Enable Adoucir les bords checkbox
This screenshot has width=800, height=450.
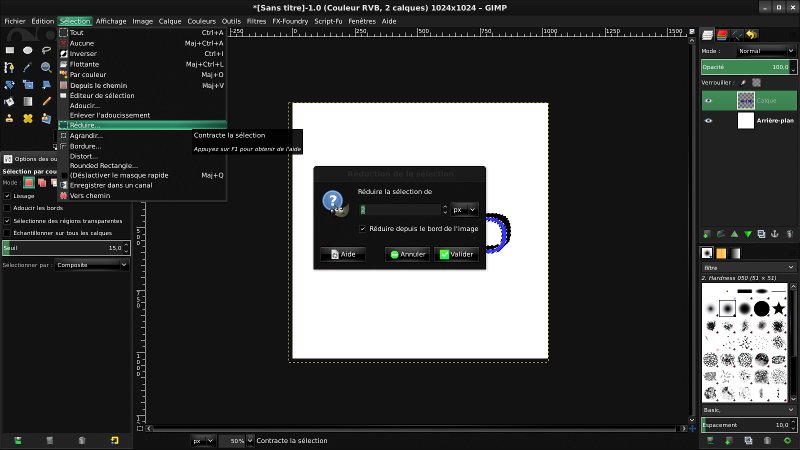tap(7, 208)
